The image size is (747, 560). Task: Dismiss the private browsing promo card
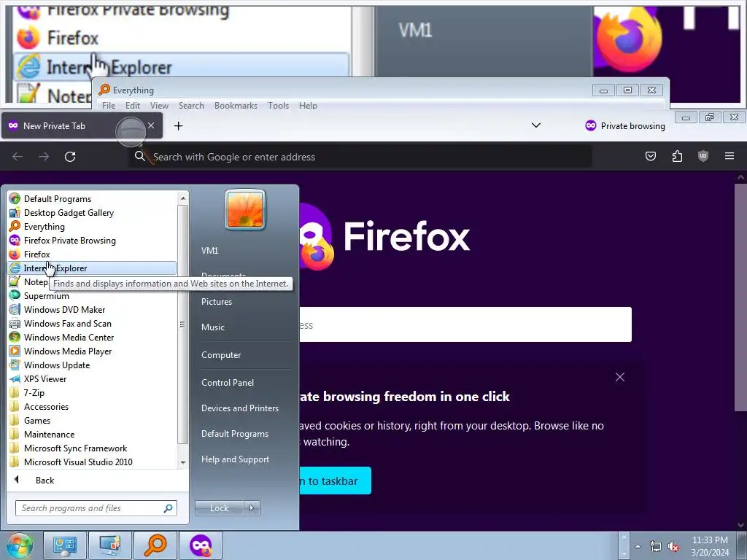click(x=620, y=377)
